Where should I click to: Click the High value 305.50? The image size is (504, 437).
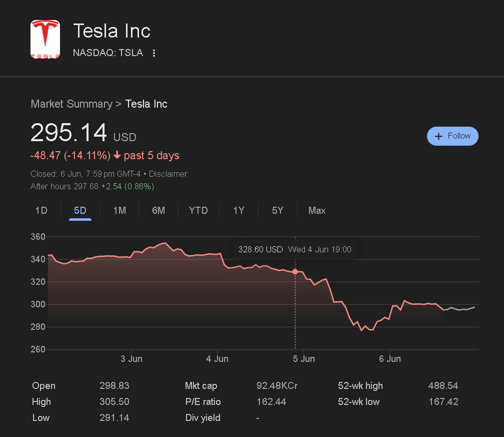point(114,401)
